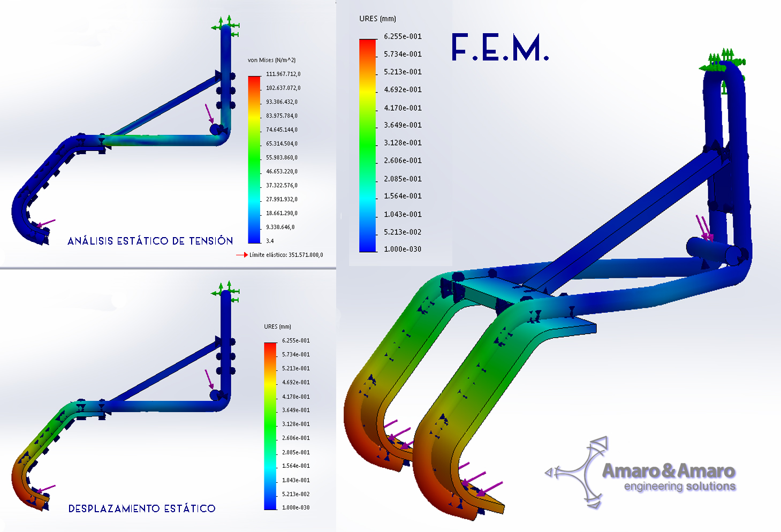Screen dimensions: 781x532
Task: Click the large URES color scale bar
Action: click(x=368, y=145)
